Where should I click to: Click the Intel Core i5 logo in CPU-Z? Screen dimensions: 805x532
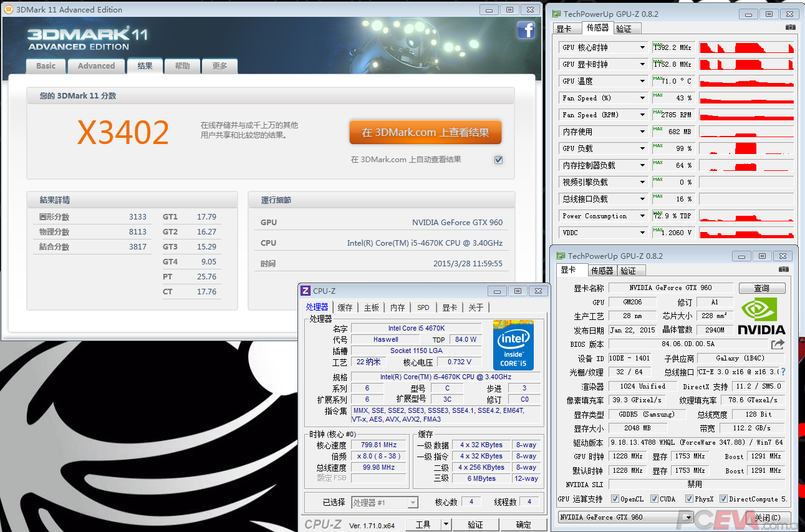coord(513,345)
